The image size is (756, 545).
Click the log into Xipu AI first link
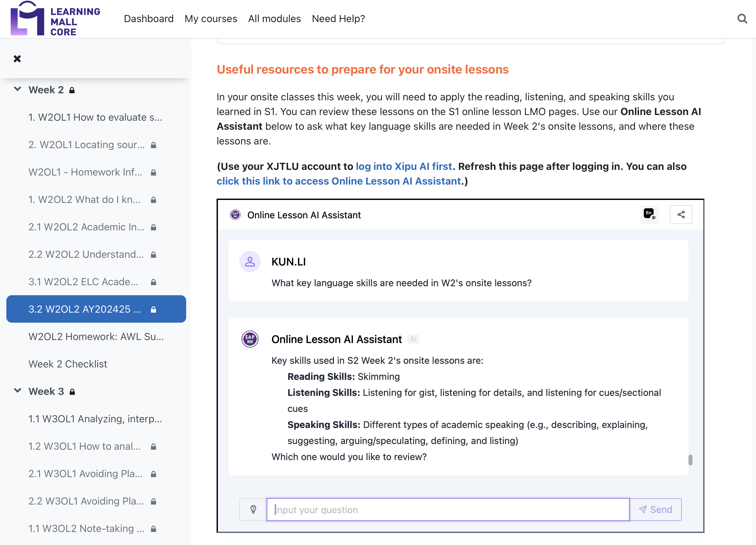(404, 166)
